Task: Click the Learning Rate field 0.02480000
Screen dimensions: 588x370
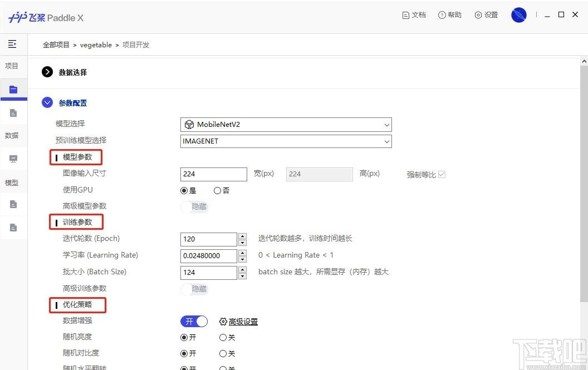Action: tap(208, 256)
